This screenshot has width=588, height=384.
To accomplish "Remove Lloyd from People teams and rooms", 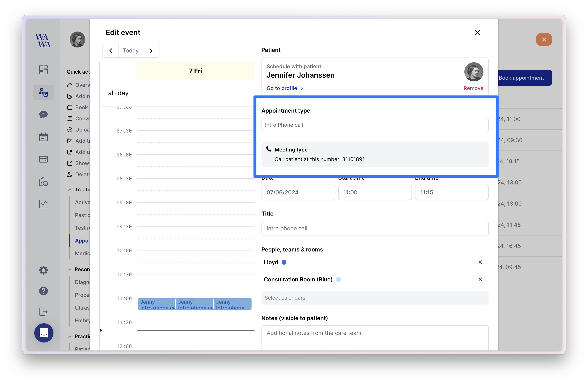I will (x=480, y=262).
